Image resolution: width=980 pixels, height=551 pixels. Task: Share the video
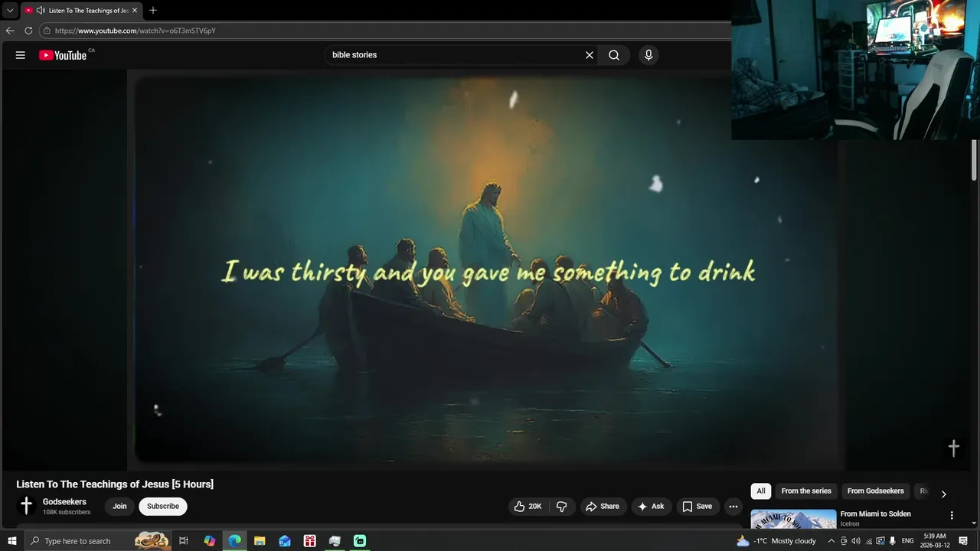pos(603,507)
